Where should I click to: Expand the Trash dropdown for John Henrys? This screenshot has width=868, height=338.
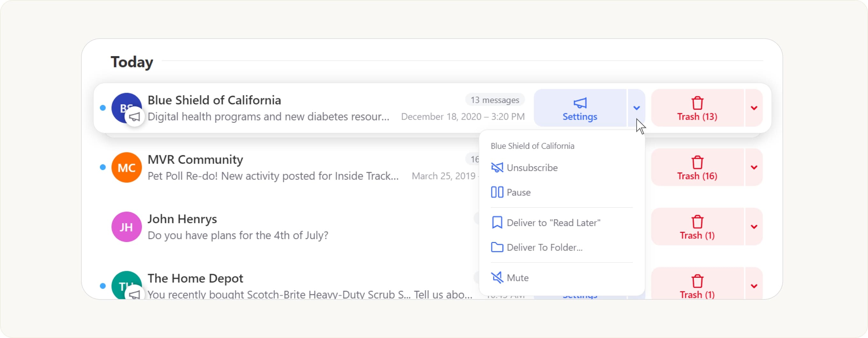pyautogui.click(x=754, y=226)
